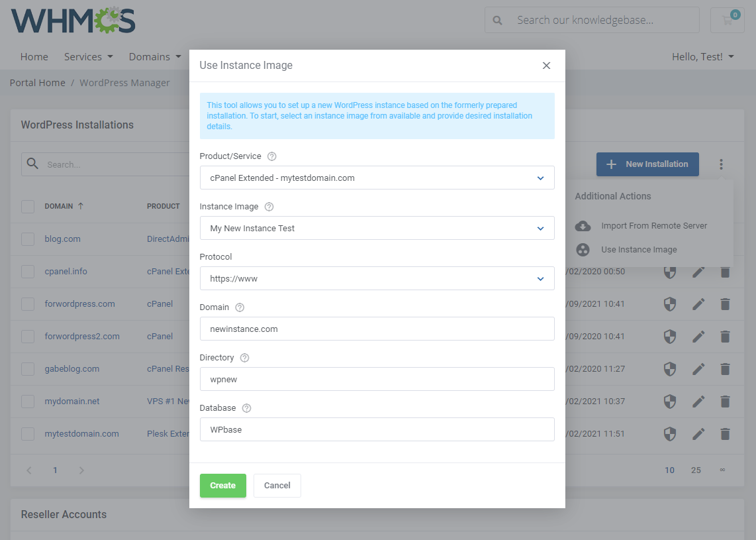Click shield icon for mydomain.net row
The image size is (756, 540).
(x=670, y=402)
